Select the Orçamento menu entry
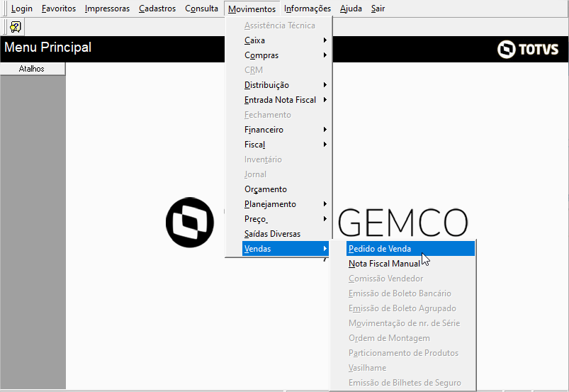Viewport: 569px width, 392px height. tap(286, 189)
